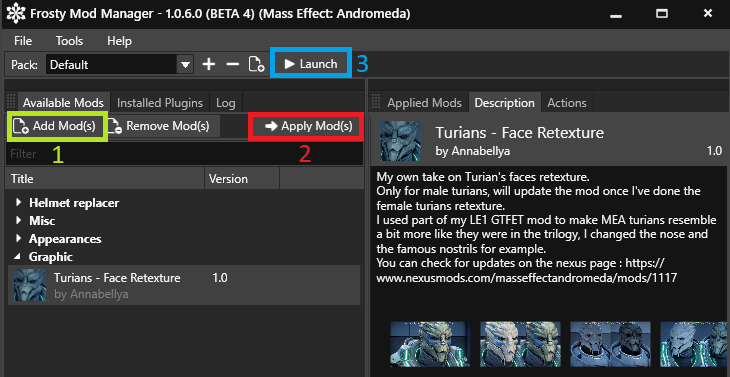Click the minus icon to remove pack
This screenshot has height=377, width=730.
[232, 64]
